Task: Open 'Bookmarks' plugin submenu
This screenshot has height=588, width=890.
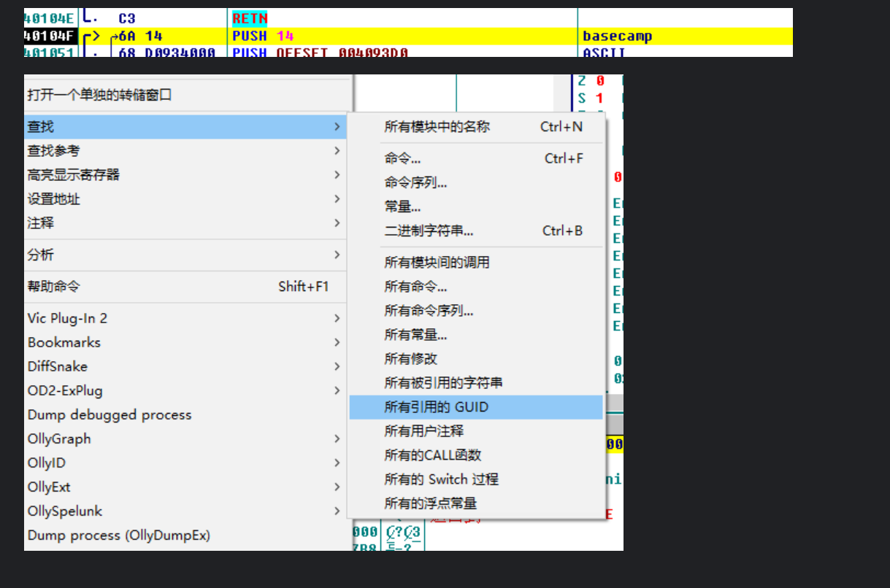Action: [64, 342]
